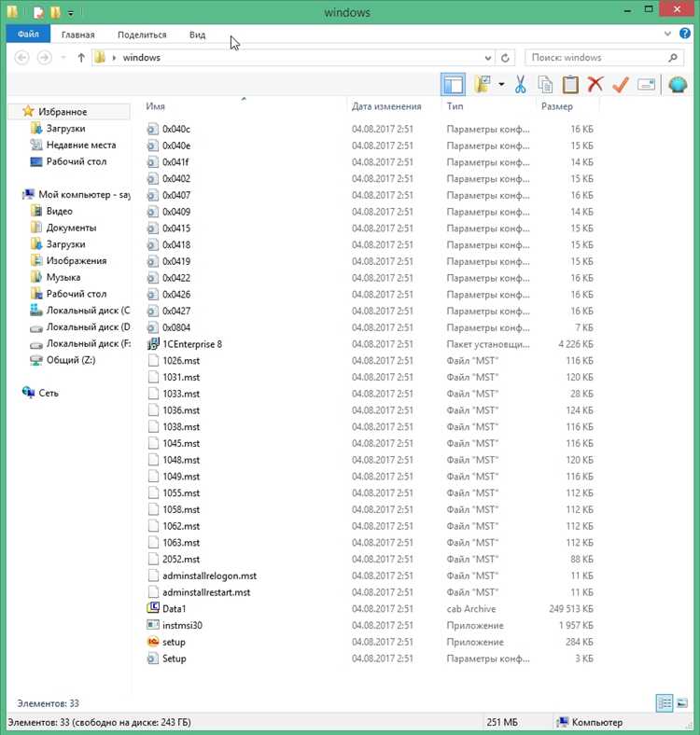This screenshot has width=700, height=735.
Task: Click the Rename icon in toolbar
Action: coord(646,84)
